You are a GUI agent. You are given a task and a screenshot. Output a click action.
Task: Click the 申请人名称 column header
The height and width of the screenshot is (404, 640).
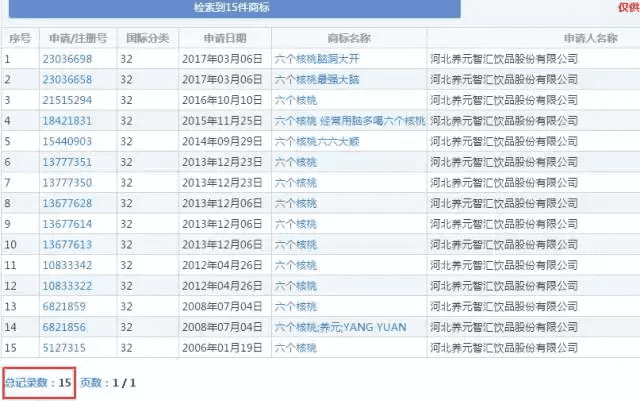(591, 38)
